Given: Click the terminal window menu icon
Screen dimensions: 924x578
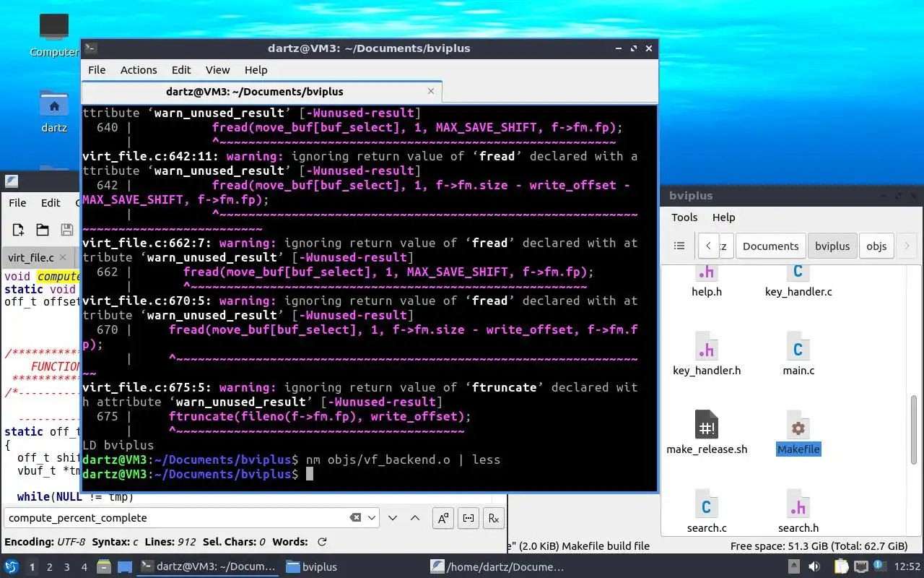Looking at the screenshot, I should pyautogui.click(x=90, y=48).
